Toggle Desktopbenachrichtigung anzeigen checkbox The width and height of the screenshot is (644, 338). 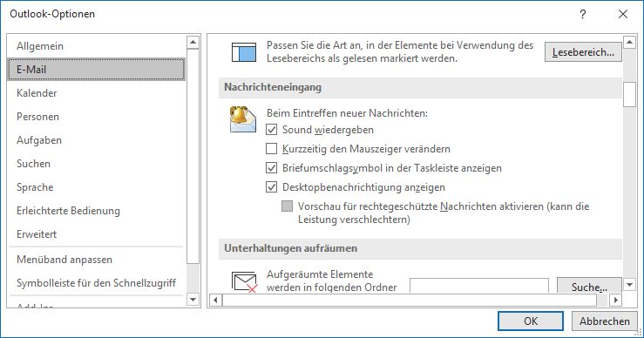[x=272, y=187]
